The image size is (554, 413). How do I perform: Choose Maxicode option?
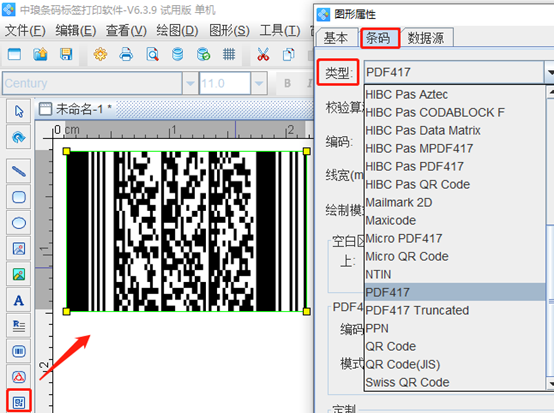pos(455,220)
